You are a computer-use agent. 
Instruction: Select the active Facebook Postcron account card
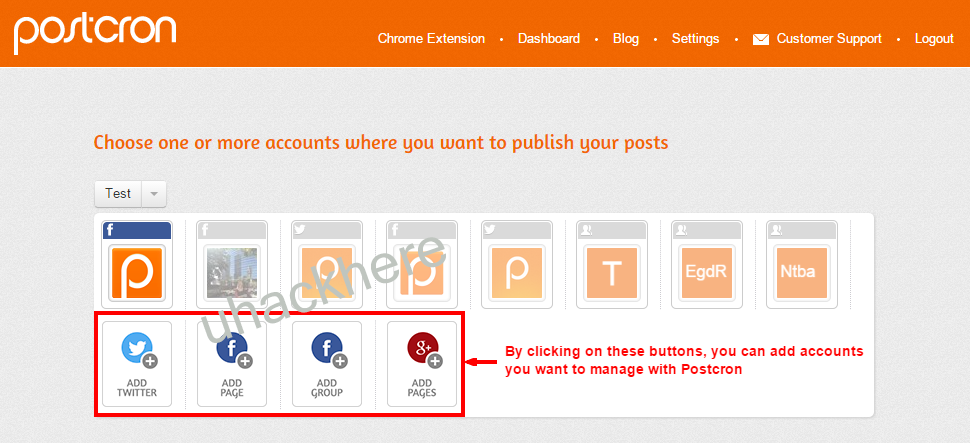[x=137, y=265]
